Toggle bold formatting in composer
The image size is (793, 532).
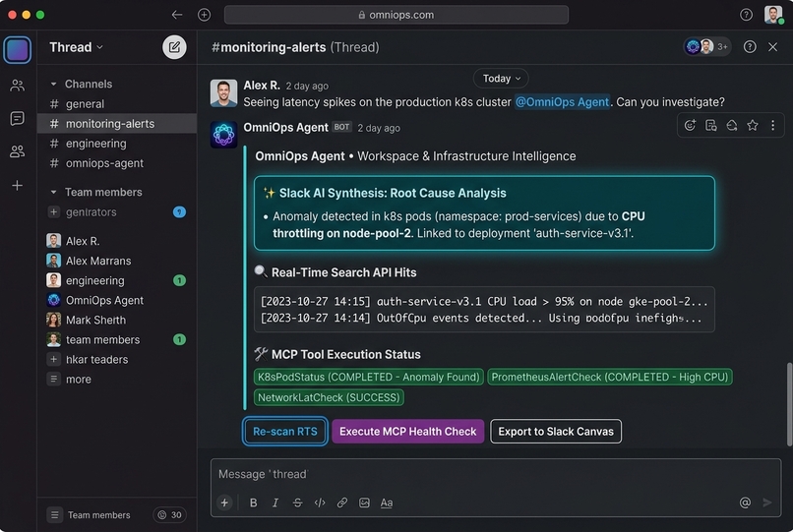pyautogui.click(x=254, y=502)
